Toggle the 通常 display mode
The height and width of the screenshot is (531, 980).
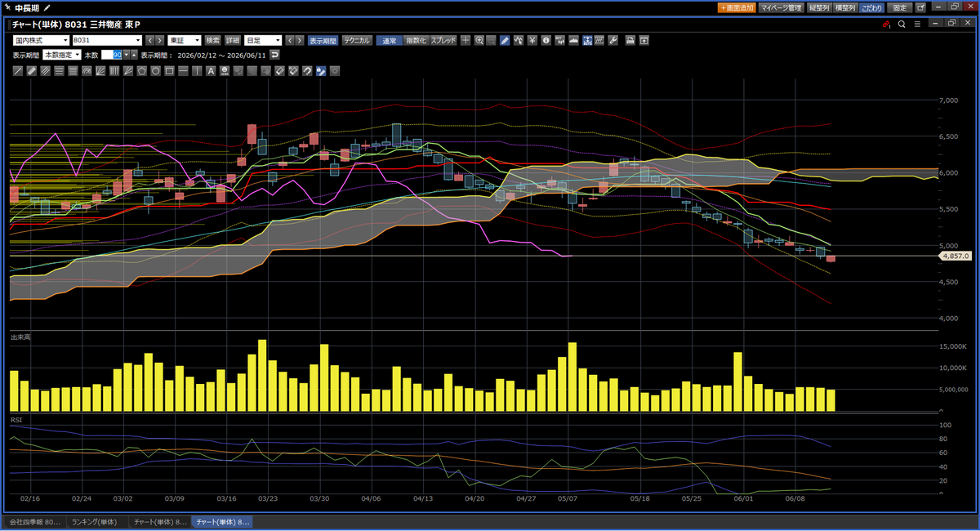[390, 40]
